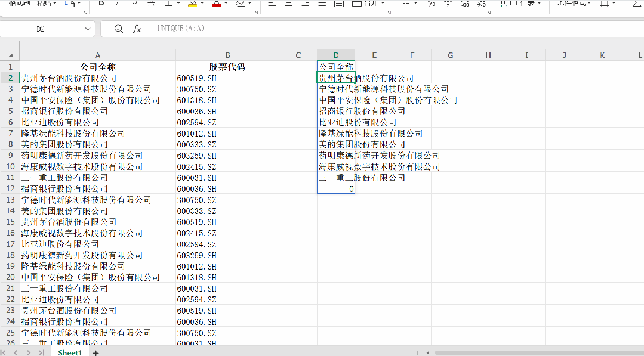Align cell text to the left
The width and height of the screenshot is (644, 356).
[272, 4]
